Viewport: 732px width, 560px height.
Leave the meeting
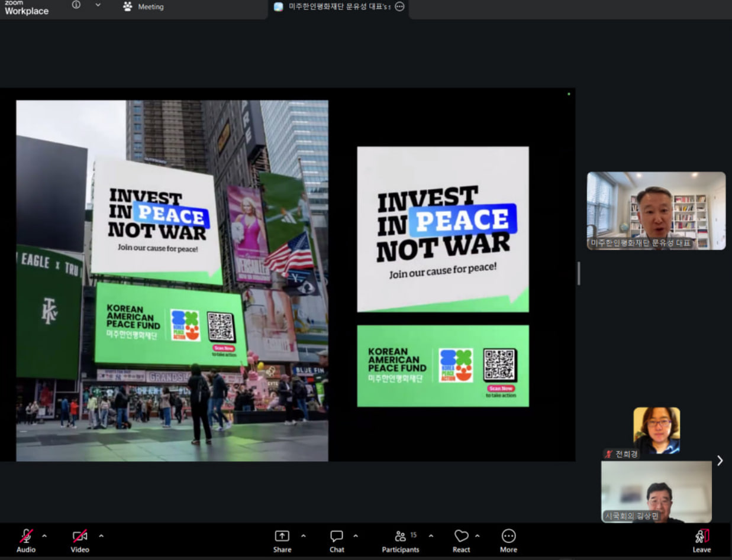[702, 540]
